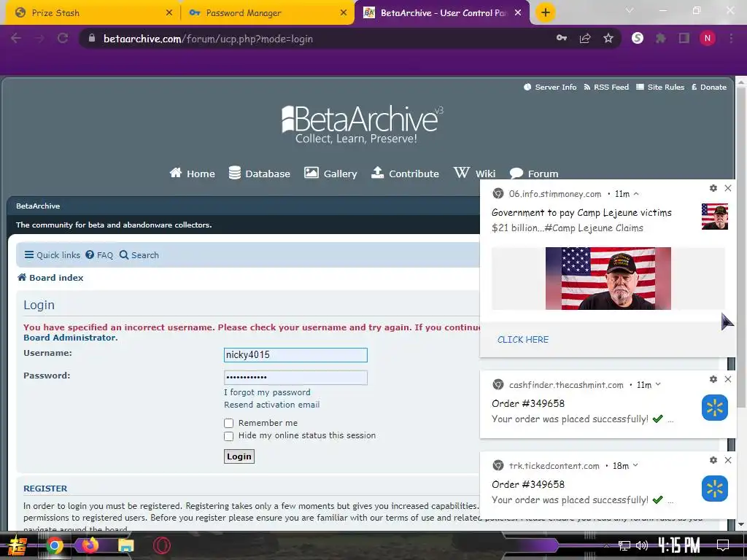Open the Forum navigation item
This screenshot has height=560, width=747.
coord(533,174)
